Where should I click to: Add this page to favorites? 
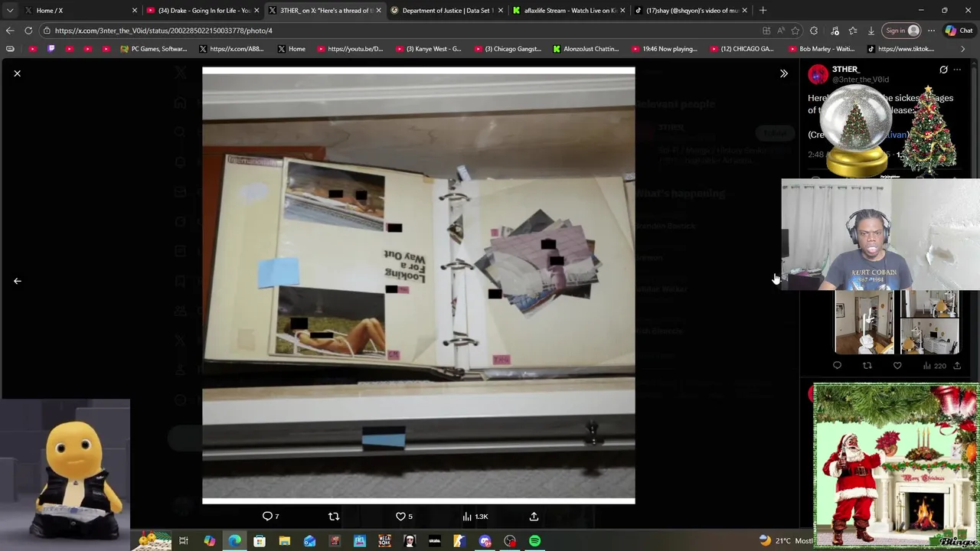point(795,31)
